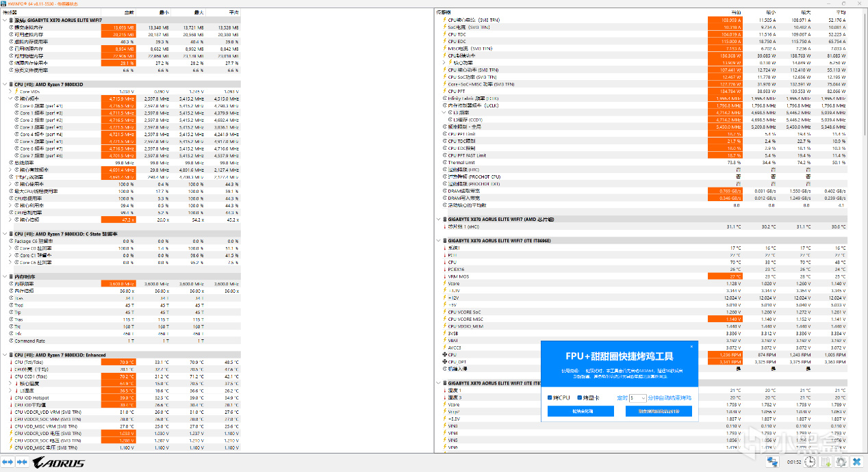The height and width of the screenshot is (472, 868).
Task: Click the lightning icon of Core VIDs row
Action: click(x=17, y=91)
